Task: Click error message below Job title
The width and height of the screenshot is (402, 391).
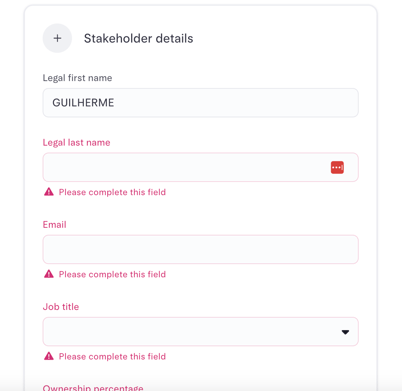Action: click(112, 356)
